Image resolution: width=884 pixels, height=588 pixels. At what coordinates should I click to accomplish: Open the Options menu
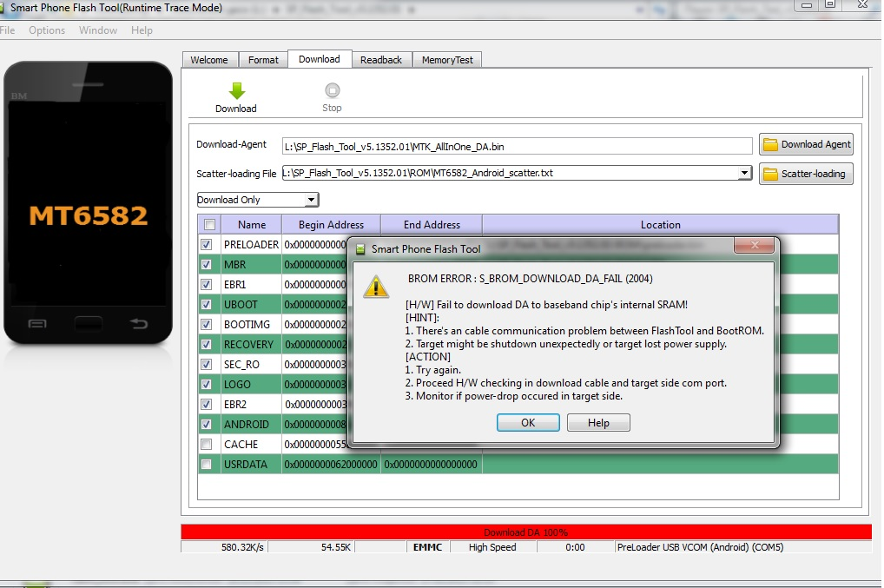[x=47, y=30]
